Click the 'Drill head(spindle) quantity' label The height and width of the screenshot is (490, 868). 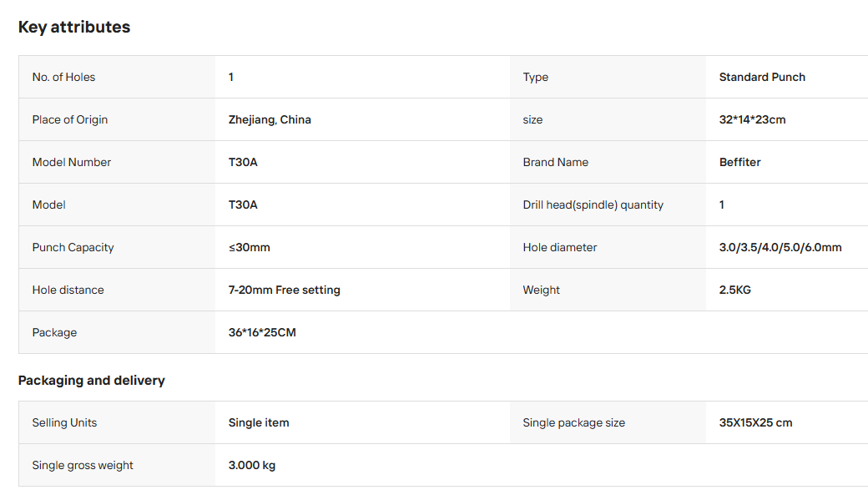pyautogui.click(x=593, y=205)
